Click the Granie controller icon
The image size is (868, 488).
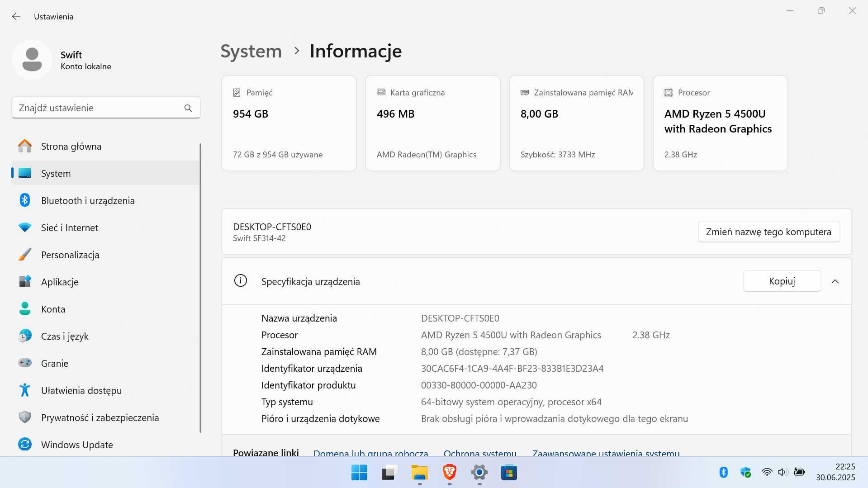pyautogui.click(x=25, y=363)
